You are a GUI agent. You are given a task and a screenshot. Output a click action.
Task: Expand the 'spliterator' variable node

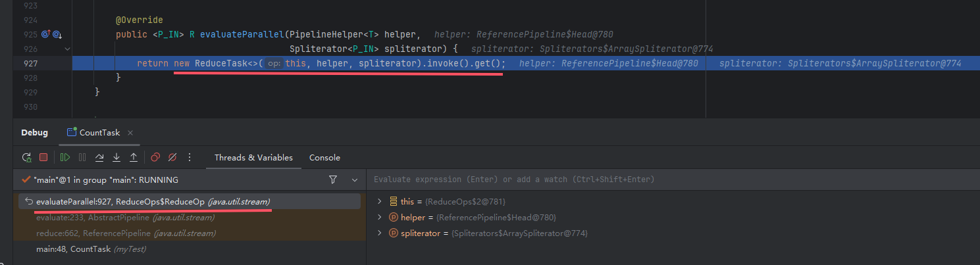[x=379, y=233]
